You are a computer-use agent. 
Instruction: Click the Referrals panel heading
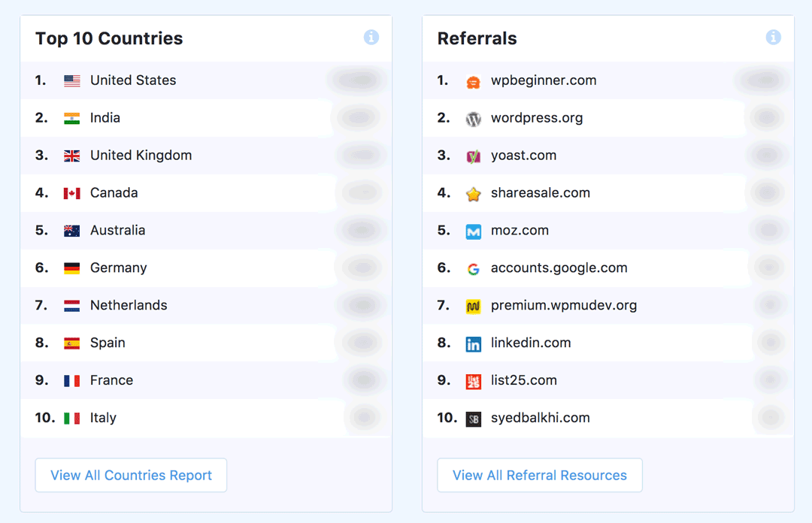[x=477, y=38]
